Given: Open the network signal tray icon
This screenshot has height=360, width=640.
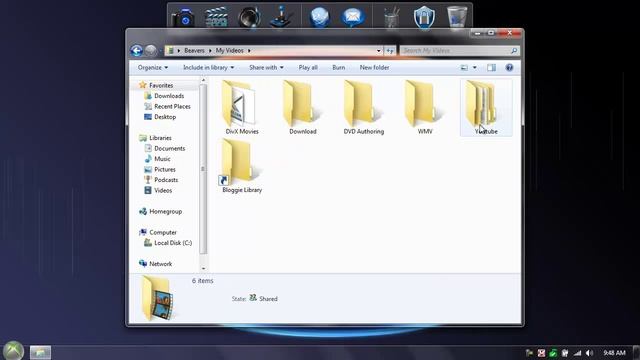Looking at the screenshot, I should [577, 353].
